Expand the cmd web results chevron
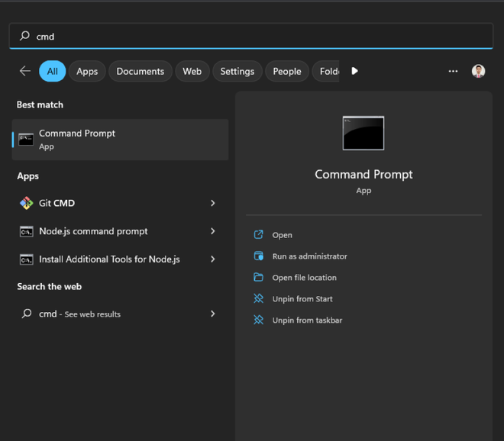The width and height of the screenshot is (504, 441). 212,314
